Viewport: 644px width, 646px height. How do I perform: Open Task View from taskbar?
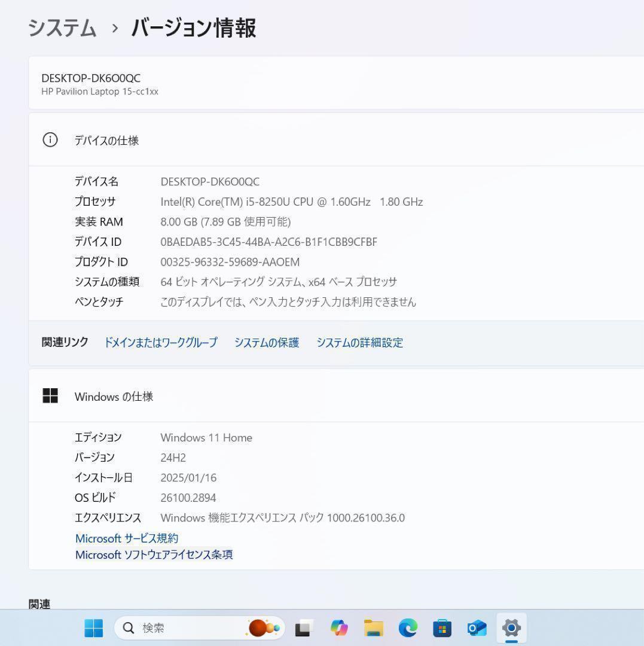click(x=304, y=628)
